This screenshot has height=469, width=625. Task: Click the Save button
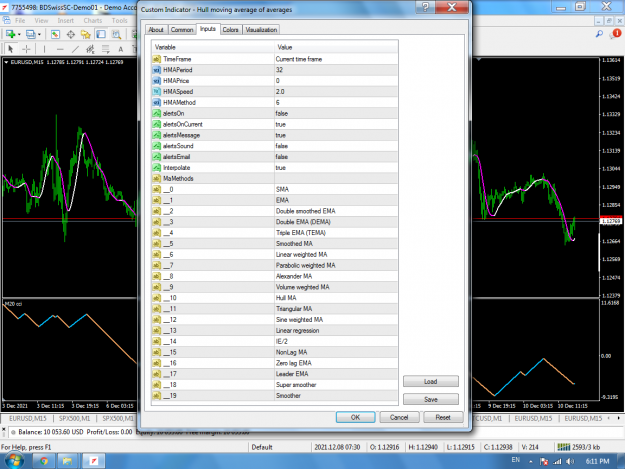click(430, 399)
